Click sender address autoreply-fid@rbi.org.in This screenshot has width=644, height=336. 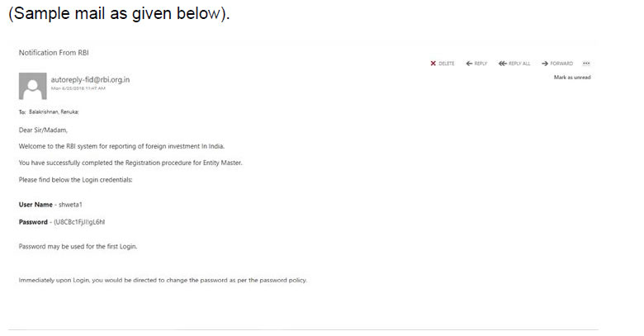(90, 79)
